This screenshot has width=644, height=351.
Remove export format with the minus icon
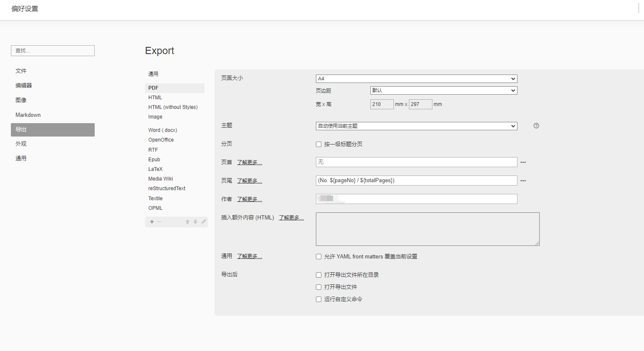tap(159, 222)
